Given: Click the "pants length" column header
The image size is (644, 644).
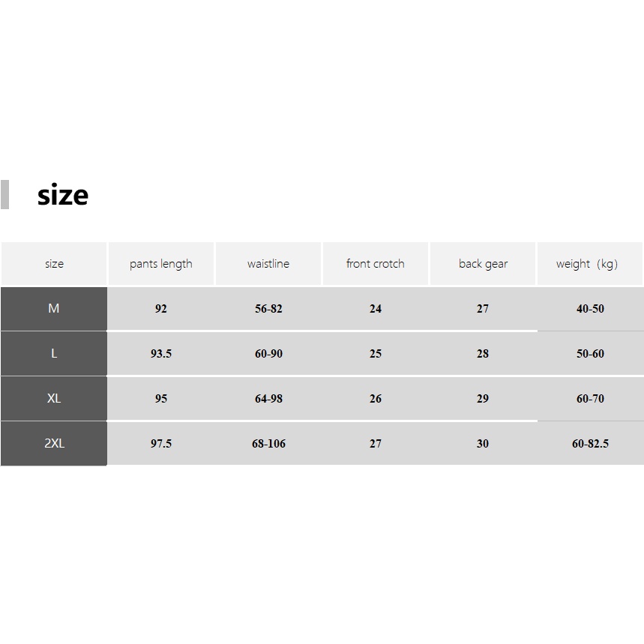Looking at the screenshot, I should pyautogui.click(x=160, y=264).
